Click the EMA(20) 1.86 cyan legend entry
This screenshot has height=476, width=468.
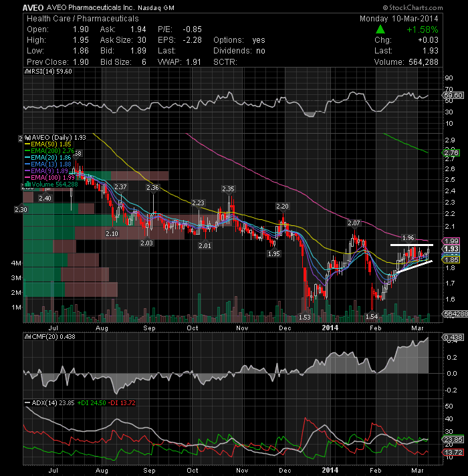[48, 158]
